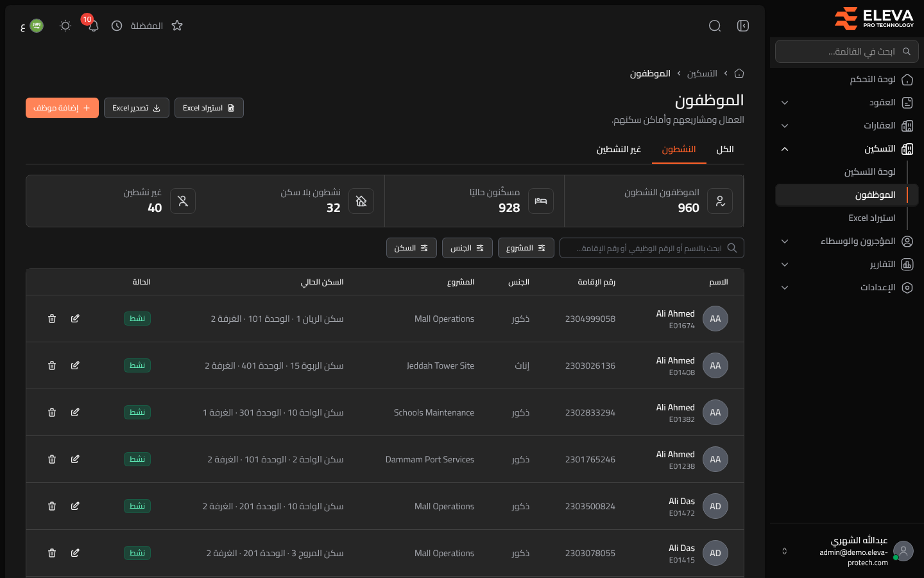Viewport: 924px width, 578px height.
Task: Click إضافة موظف button
Action: coord(62,108)
